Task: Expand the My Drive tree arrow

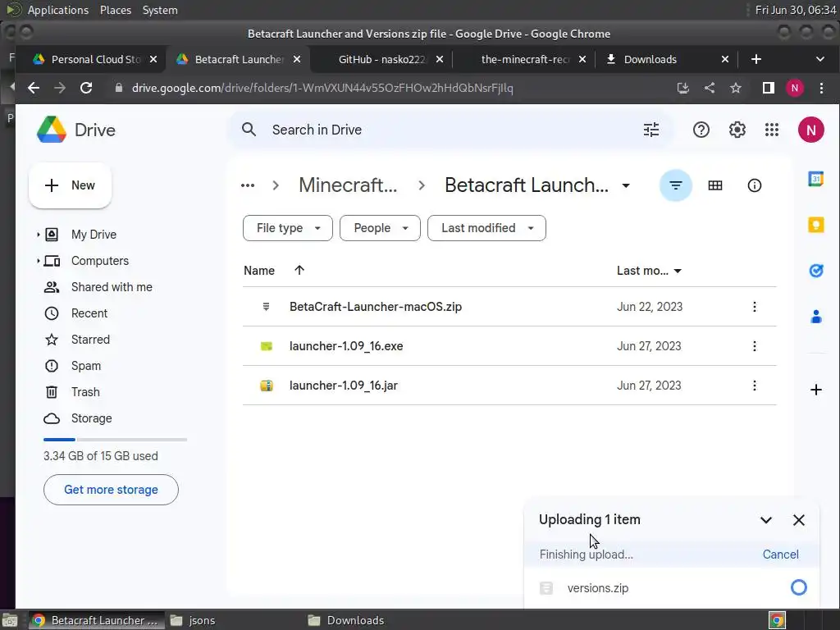Action: click(38, 235)
